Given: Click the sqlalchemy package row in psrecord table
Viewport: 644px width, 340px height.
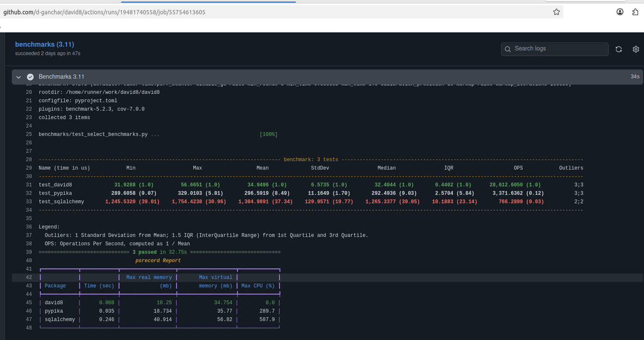Looking at the screenshot, I should (159, 320).
